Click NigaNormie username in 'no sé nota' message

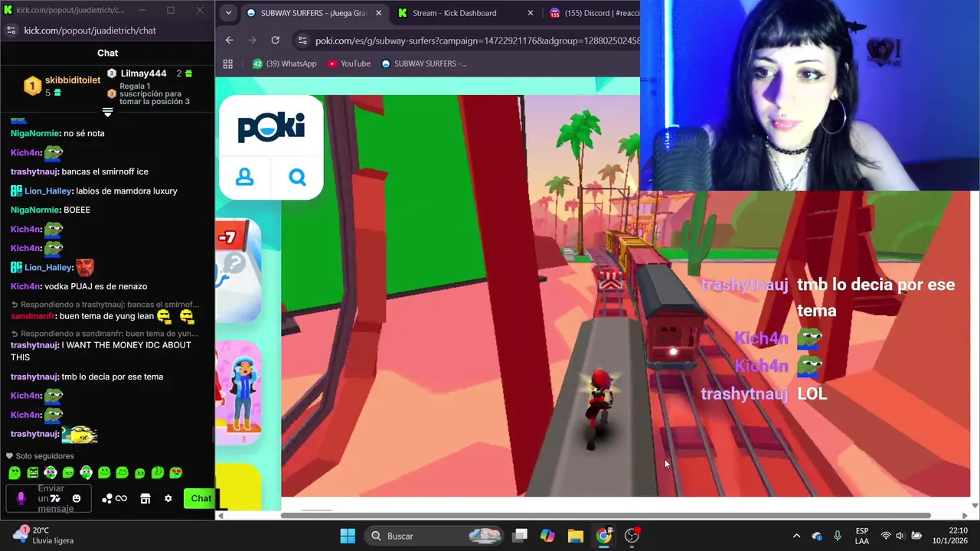(x=35, y=133)
